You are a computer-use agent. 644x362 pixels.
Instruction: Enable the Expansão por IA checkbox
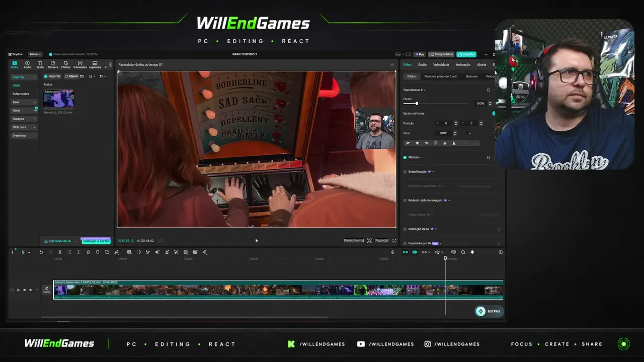(405, 243)
